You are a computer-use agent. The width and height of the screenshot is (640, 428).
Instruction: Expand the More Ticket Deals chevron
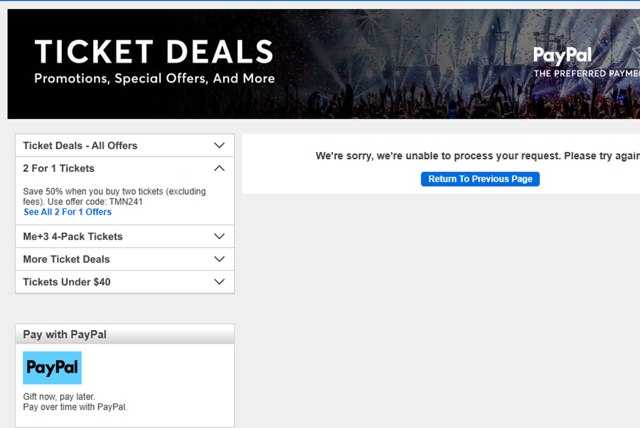(x=220, y=259)
